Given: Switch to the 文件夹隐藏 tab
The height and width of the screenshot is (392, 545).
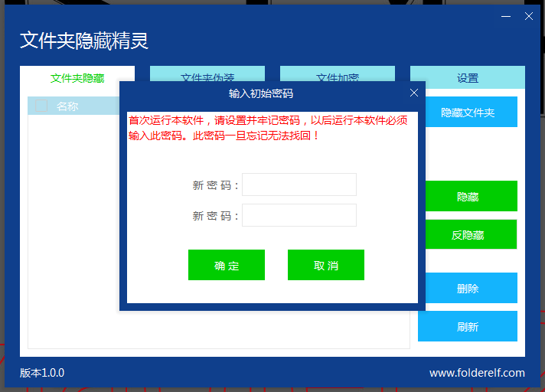Looking at the screenshot, I should (x=77, y=77).
